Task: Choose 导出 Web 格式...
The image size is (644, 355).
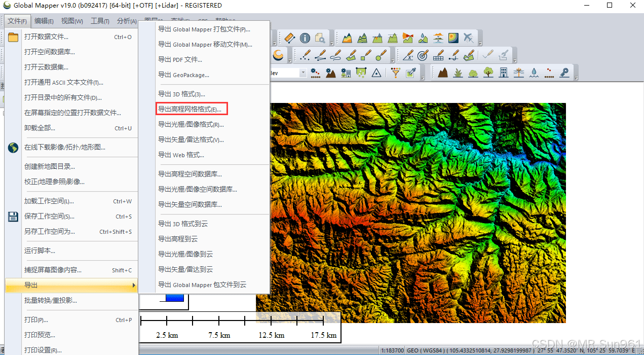Action: tap(181, 155)
